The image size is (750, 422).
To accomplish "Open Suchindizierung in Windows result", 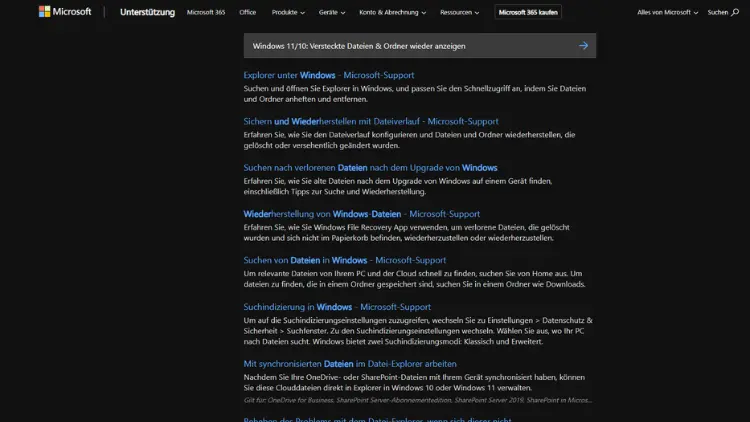I will click(x=337, y=307).
